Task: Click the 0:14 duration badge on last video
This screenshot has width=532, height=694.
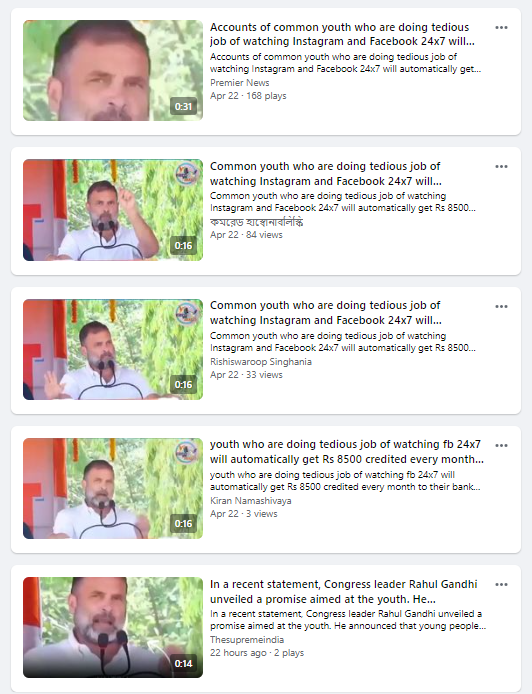Action: pos(183,663)
